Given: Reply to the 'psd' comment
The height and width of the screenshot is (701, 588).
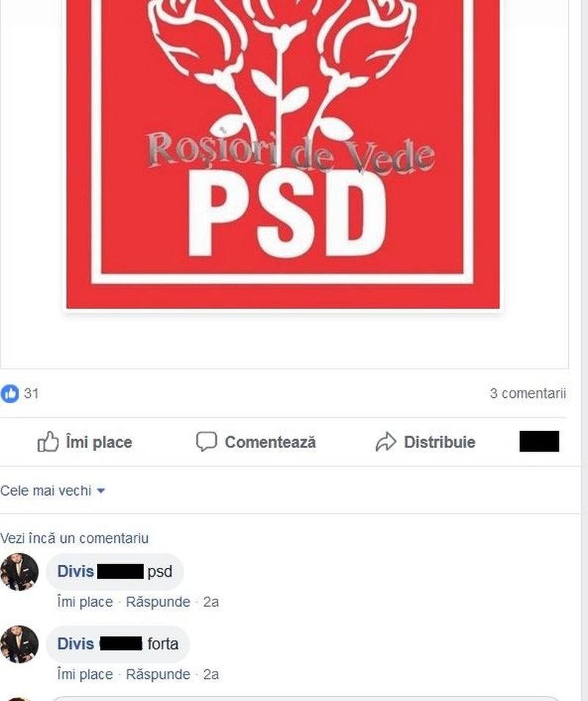Looking at the screenshot, I should click(x=158, y=602).
